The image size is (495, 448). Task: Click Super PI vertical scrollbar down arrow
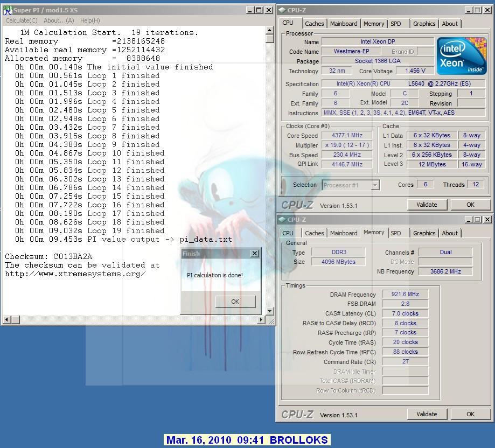point(270,311)
